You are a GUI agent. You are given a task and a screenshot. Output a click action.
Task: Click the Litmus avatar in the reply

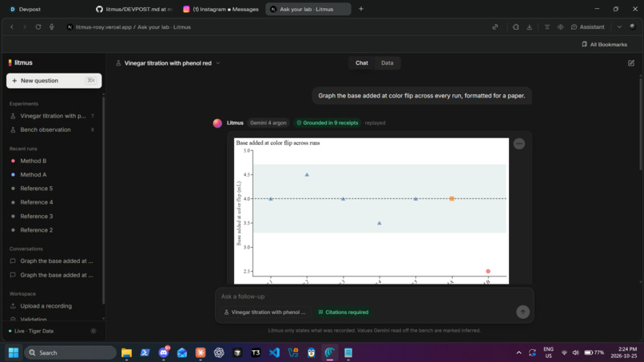[217, 123]
